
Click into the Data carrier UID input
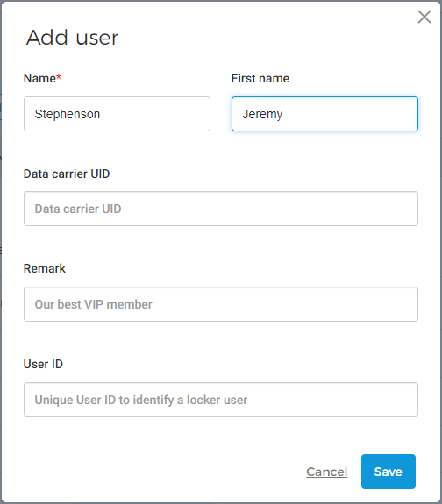click(221, 209)
